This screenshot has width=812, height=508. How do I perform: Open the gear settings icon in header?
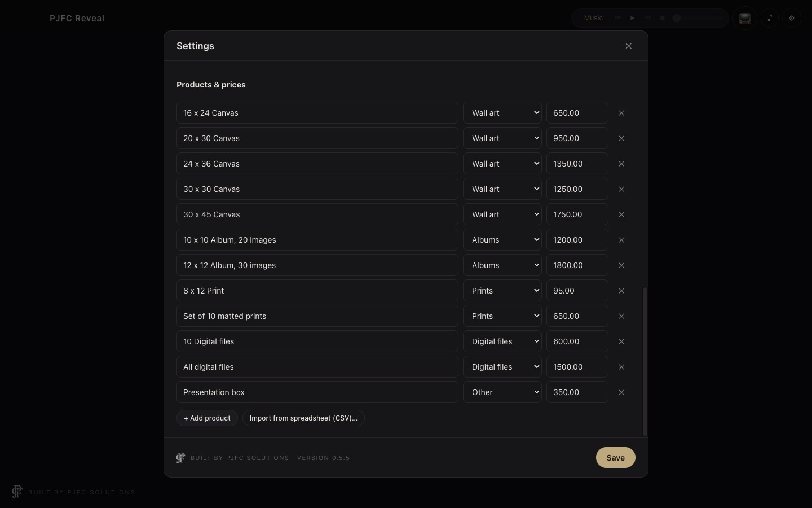pos(792,18)
